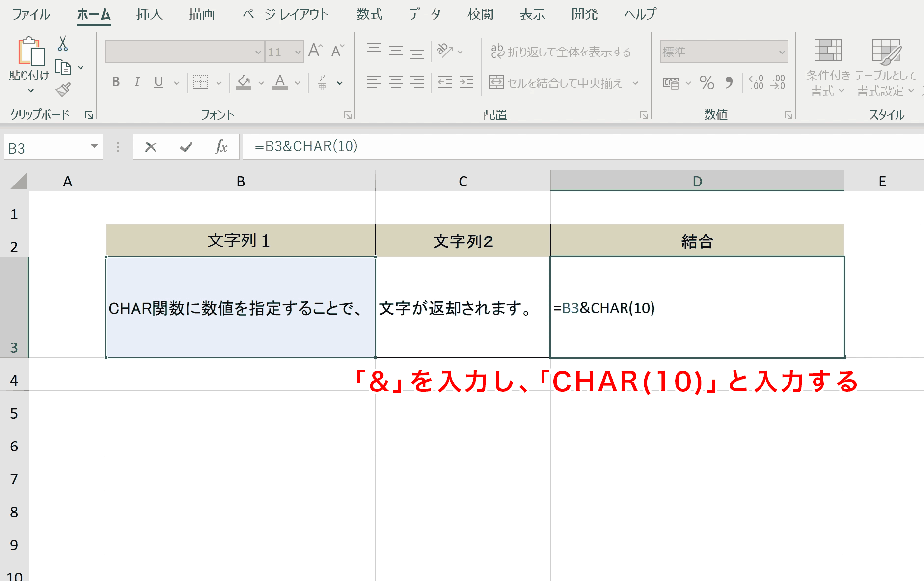Switch to the 数式 tab

(370, 14)
